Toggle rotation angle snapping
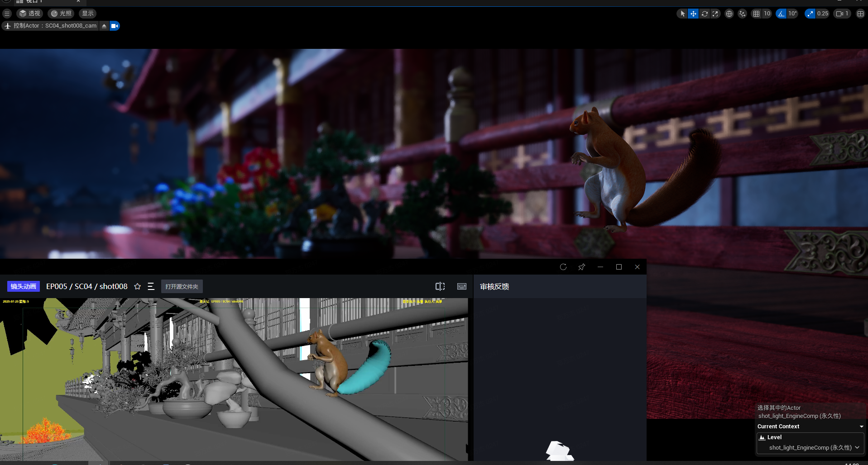Viewport: 868px width, 465px height. (781, 14)
